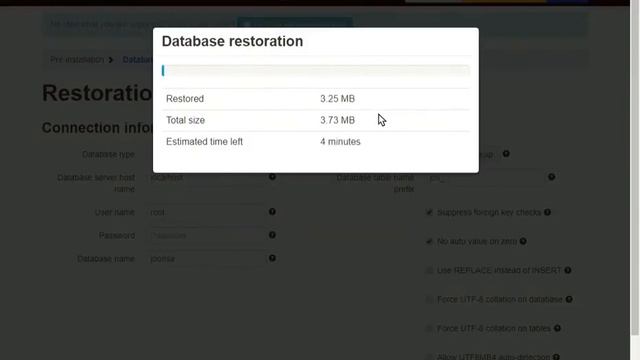The width and height of the screenshot is (640, 360).
Task: Open help icon beside Database server host name
Action: 272,177
